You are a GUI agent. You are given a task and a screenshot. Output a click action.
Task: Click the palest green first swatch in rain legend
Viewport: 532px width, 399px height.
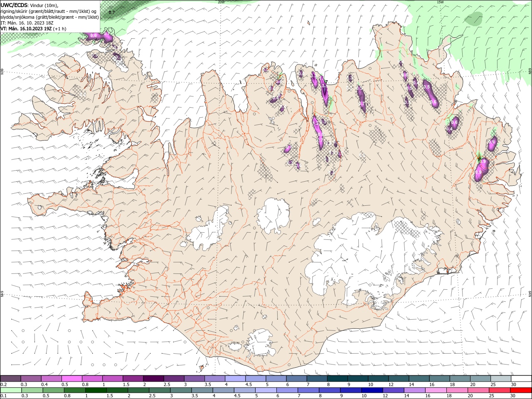pyautogui.click(x=10, y=390)
